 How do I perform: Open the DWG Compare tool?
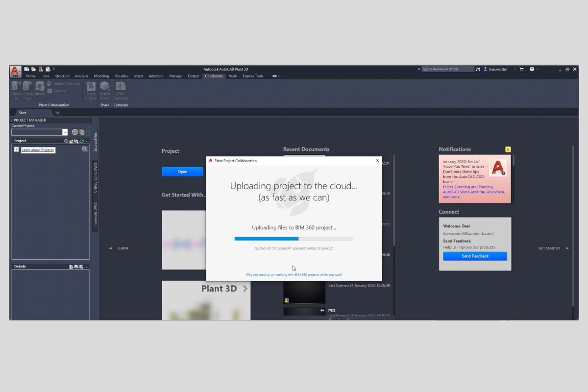[121, 90]
